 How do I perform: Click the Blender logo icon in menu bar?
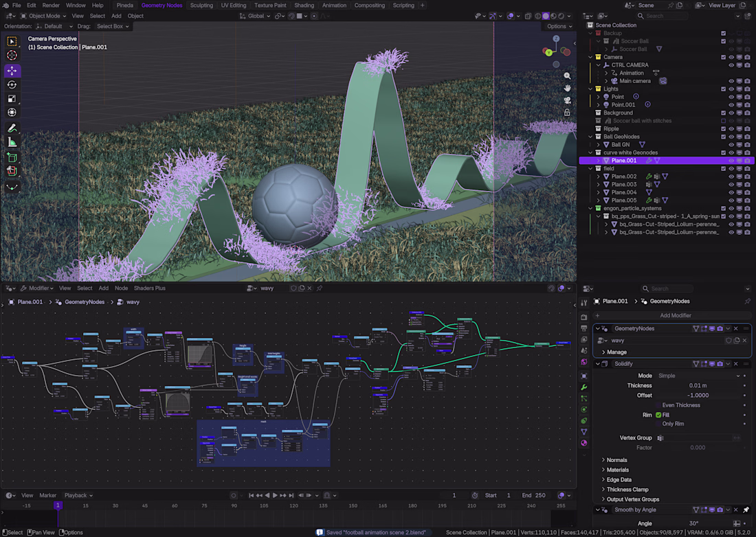(5, 5)
